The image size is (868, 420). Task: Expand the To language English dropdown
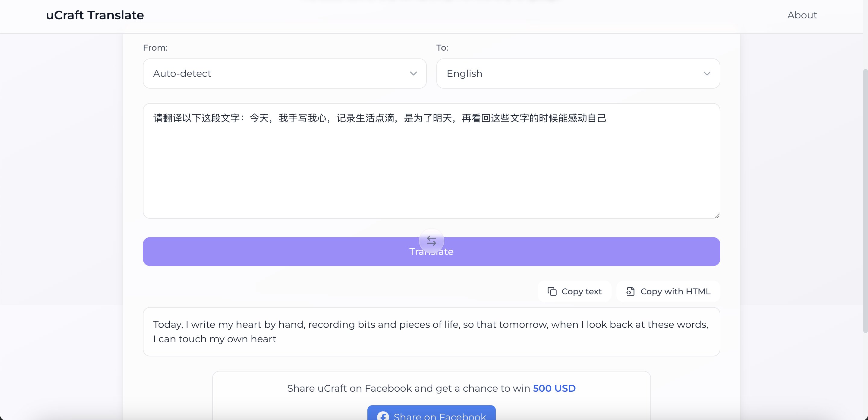coord(578,74)
